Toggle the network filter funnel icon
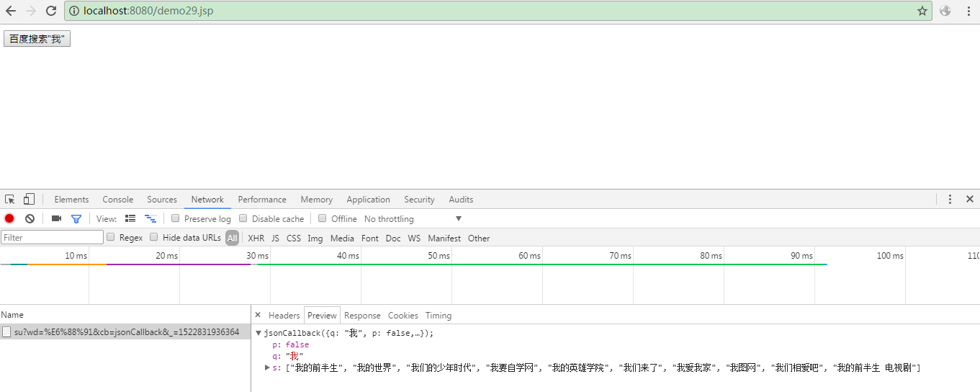 click(x=76, y=218)
